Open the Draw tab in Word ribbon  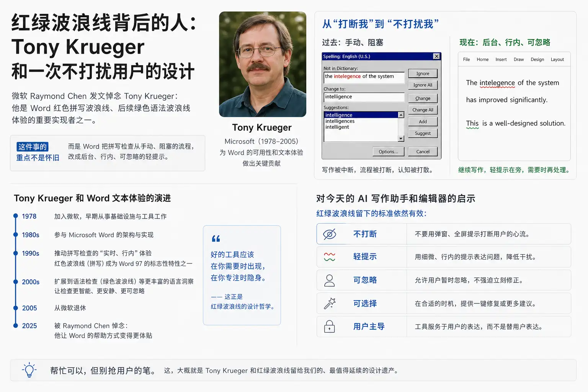tap(519, 59)
